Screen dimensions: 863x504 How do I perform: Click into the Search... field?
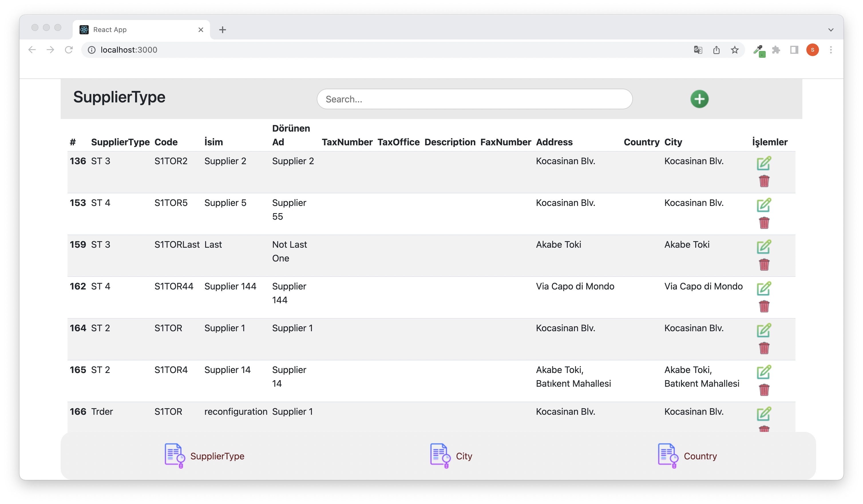coord(474,99)
